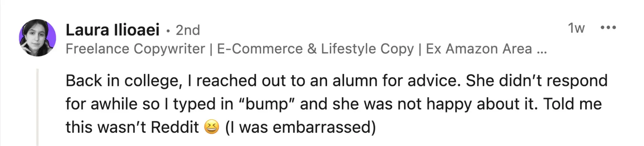The image size is (644, 146).
Task: Click the Freelance Copywriter headline text
Action: pos(135,49)
